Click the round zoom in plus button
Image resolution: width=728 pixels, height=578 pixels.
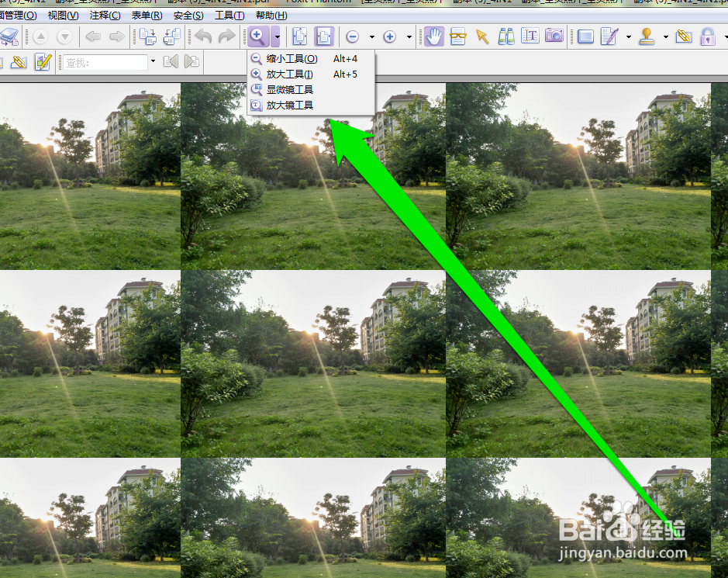(389, 36)
